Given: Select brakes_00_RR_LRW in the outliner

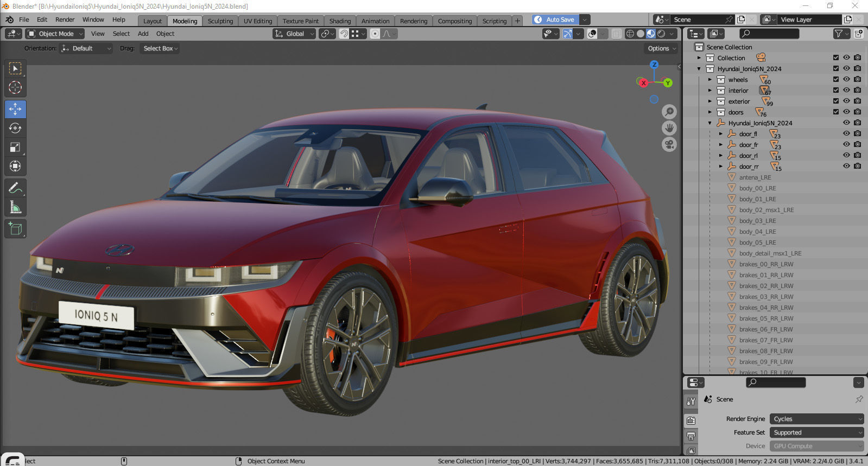Looking at the screenshot, I should click(x=766, y=264).
